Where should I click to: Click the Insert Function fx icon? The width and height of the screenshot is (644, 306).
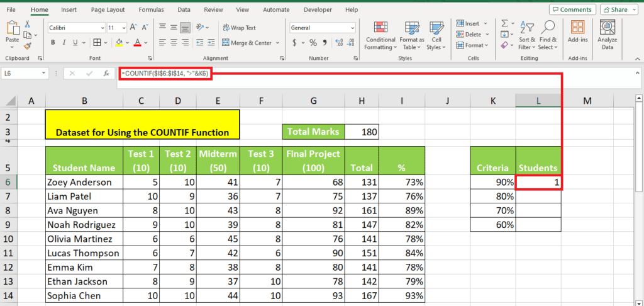pyautogui.click(x=106, y=73)
